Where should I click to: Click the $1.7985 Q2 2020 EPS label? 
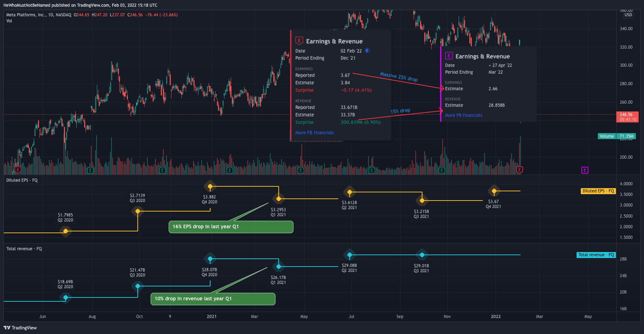point(65,218)
